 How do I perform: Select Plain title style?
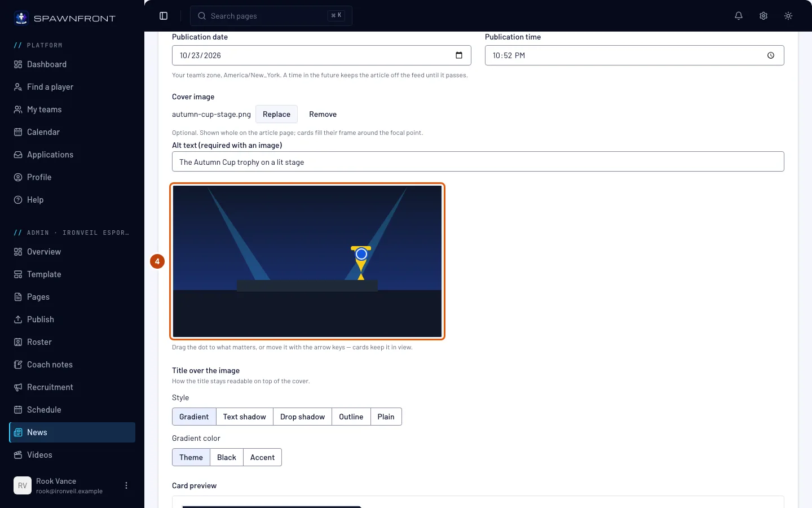tap(386, 417)
